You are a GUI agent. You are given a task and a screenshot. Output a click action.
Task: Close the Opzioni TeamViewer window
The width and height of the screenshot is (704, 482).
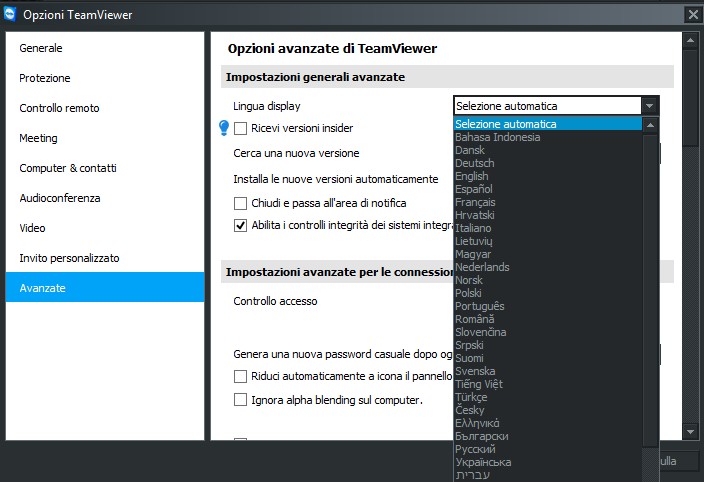click(x=693, y=15)
